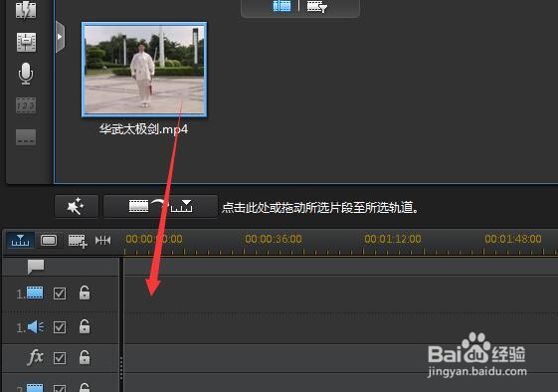Click the 00:01:12:00 ruler timecode

(393, 239)
